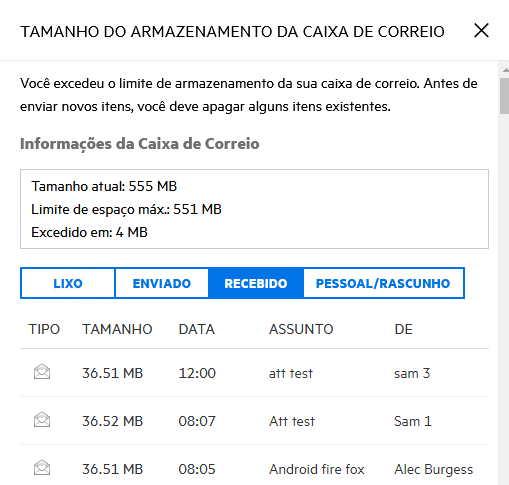Click the vertical scrollbar thumb
The image size is (509, 485).
(504, 96)
